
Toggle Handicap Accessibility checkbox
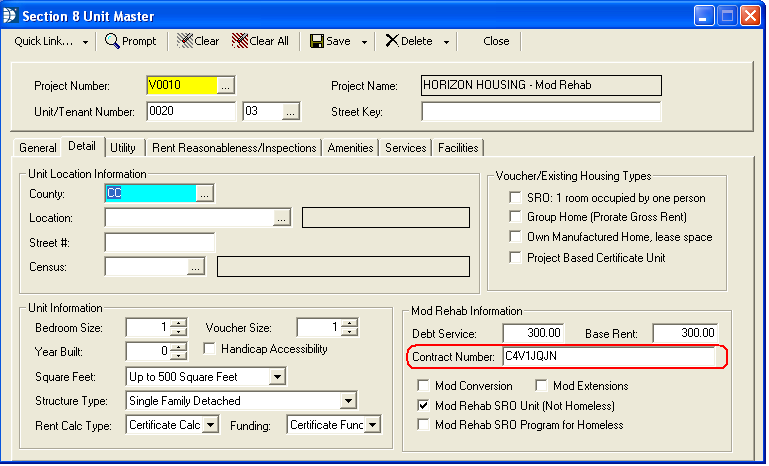pos(209,349)
